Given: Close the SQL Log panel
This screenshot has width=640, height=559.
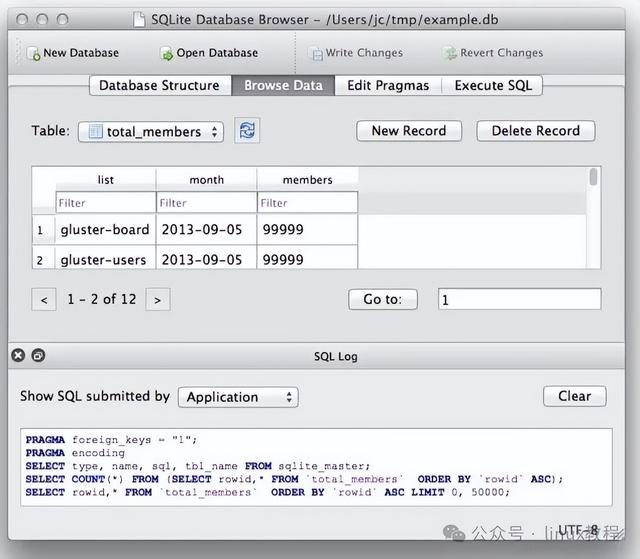Looking at the screenshot, I should [18, 355].
